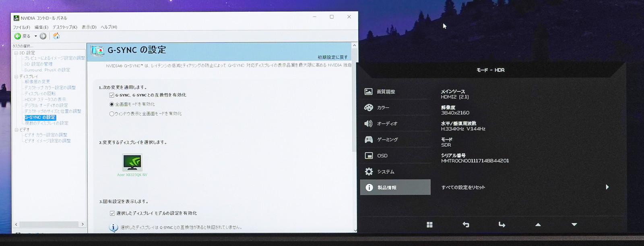Open デスクトップのサイズと位置の調整 page

pyautogui.click(x=53, y=111)
